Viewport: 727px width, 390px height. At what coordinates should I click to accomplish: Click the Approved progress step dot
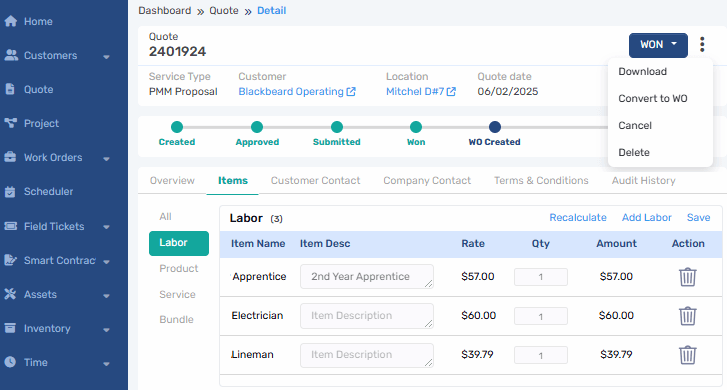coord(257,127)
